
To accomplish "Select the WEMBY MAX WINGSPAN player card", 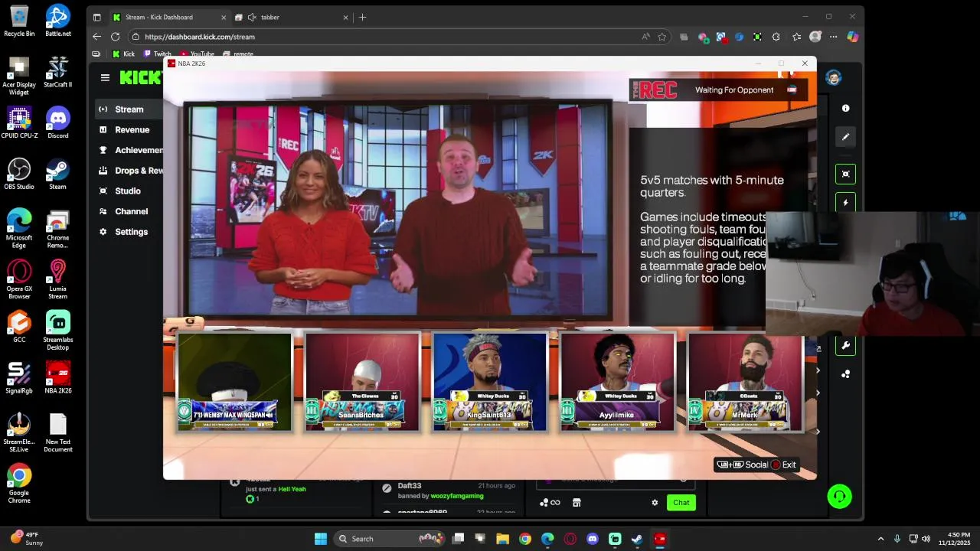I will pyautogui.click(x=234, y=382).
